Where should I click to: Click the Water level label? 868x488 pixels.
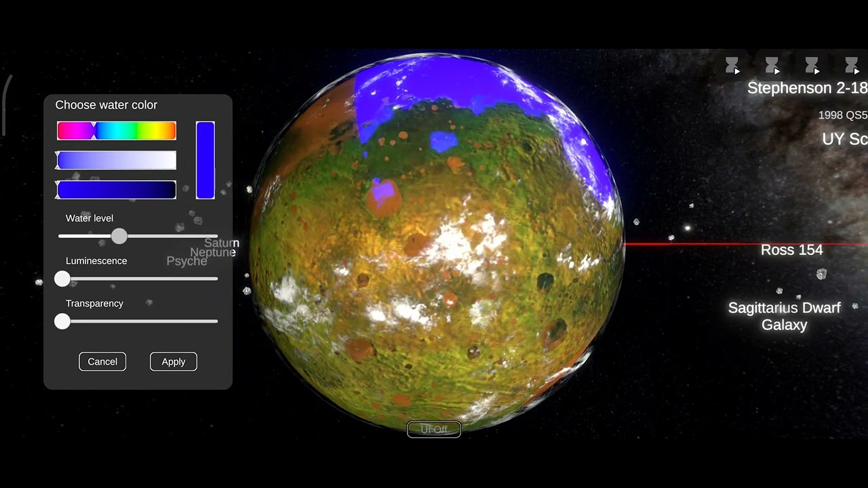pos(90,218)
